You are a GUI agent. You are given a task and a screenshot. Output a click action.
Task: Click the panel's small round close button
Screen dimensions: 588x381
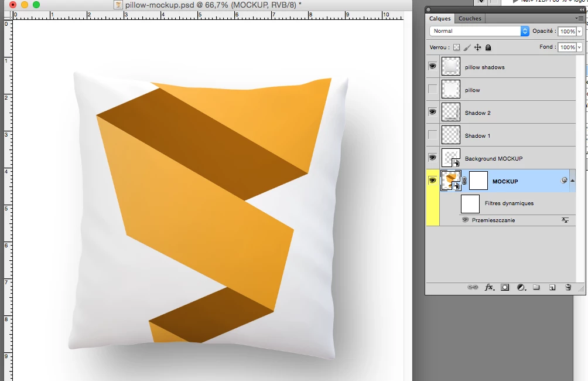pyautogui.click(x=429, y=10)
